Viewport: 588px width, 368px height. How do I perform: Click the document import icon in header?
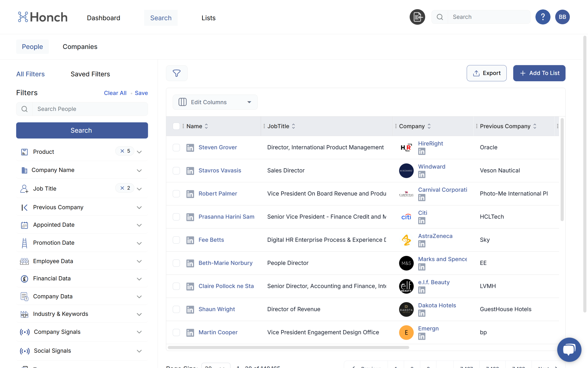tap(417, 17)
